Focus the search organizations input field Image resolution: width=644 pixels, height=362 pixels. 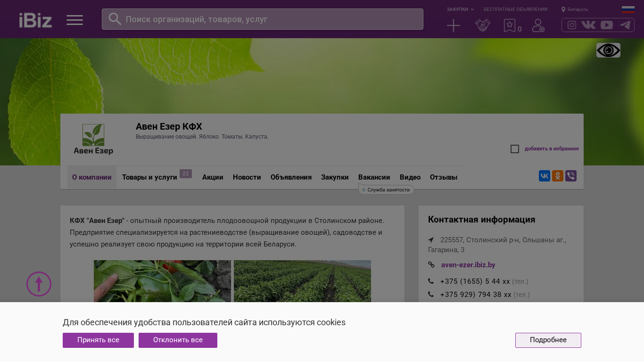(263, 19)
